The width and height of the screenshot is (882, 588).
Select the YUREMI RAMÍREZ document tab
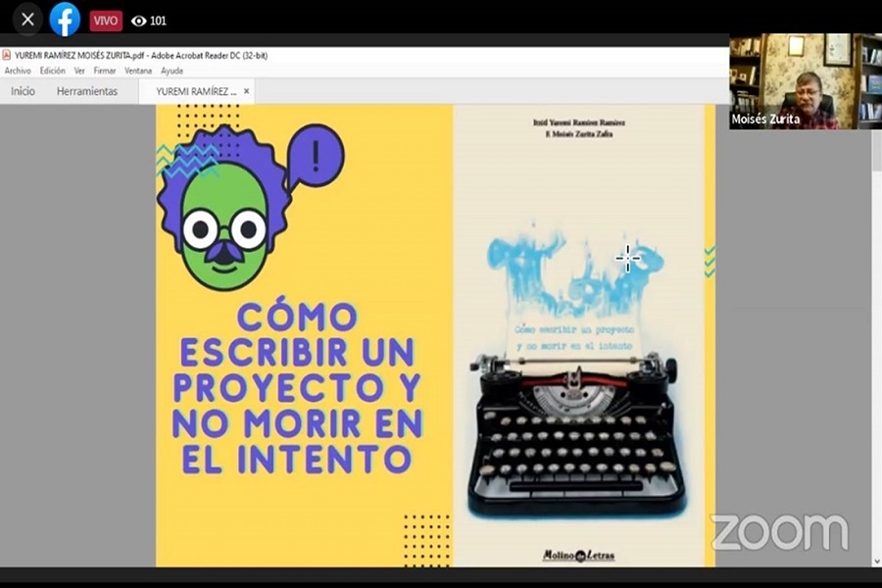tap(195, 91)
